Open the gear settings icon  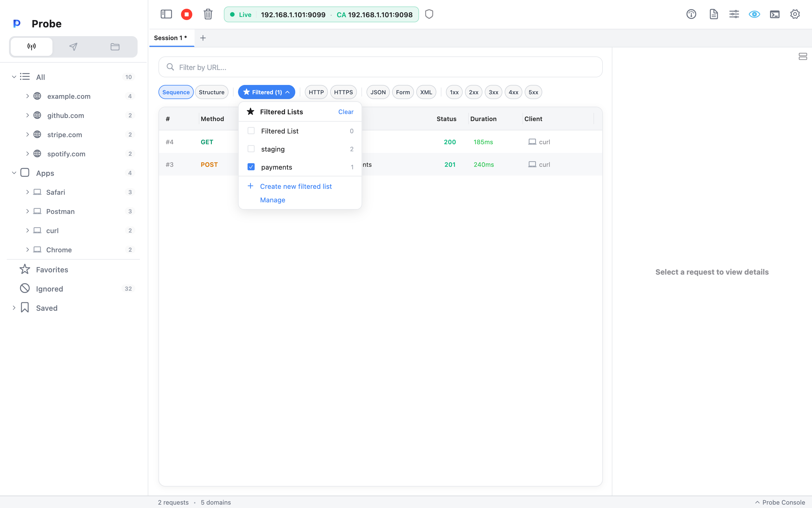(x=795, y=14)
